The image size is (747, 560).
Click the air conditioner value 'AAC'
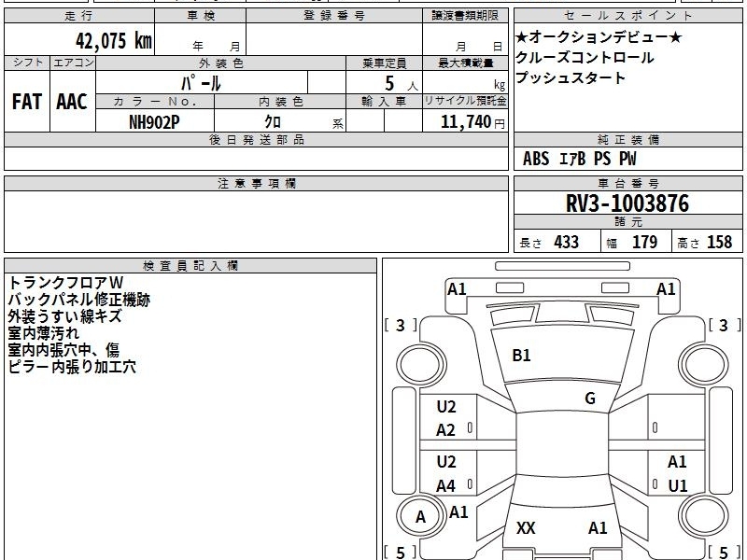[72, 102]
